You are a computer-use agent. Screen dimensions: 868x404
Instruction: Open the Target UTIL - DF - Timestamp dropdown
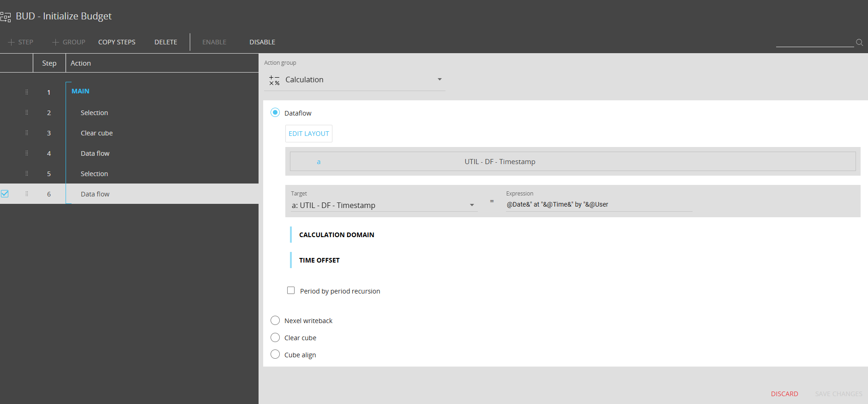[472, 205]
